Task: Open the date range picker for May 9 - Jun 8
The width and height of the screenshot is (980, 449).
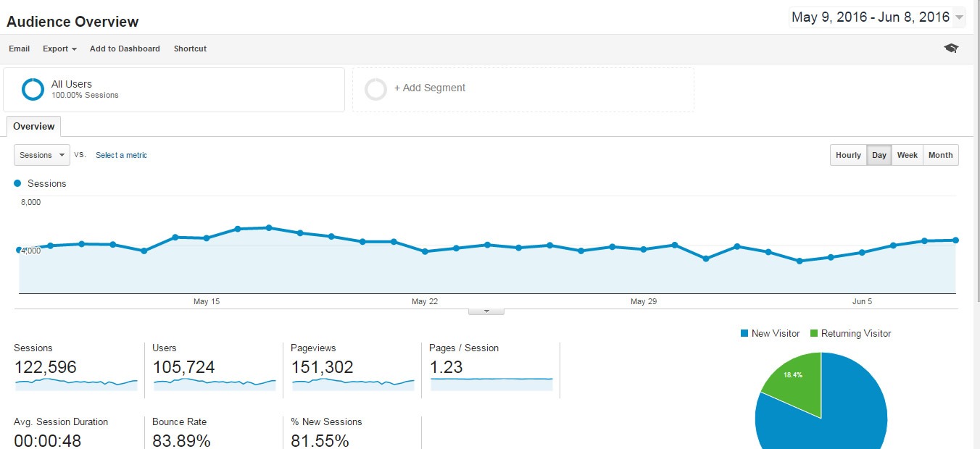Action: (x=875, y=16)
